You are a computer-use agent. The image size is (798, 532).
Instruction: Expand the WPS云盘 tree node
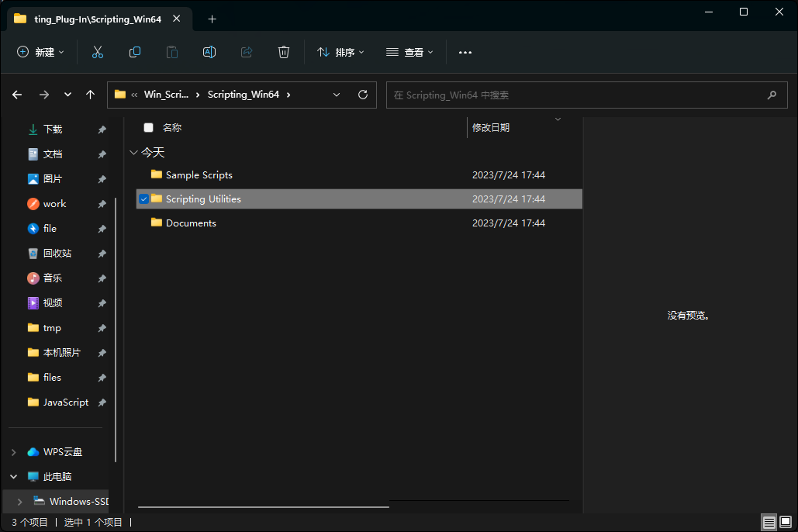click(14, 452)
